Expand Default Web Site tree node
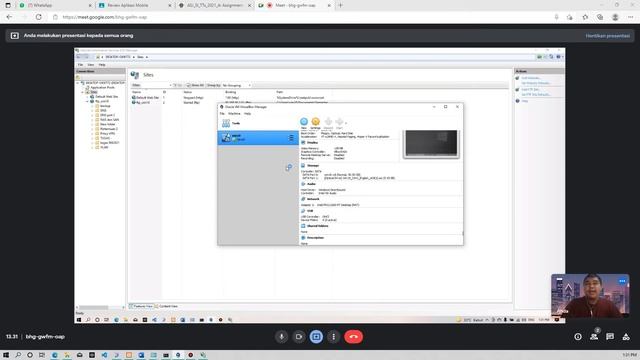Screen dimensions: 640x360 [87, 97]
